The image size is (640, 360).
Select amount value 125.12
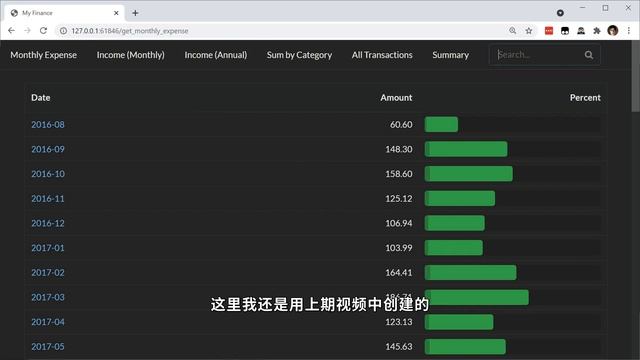point(399,198)
